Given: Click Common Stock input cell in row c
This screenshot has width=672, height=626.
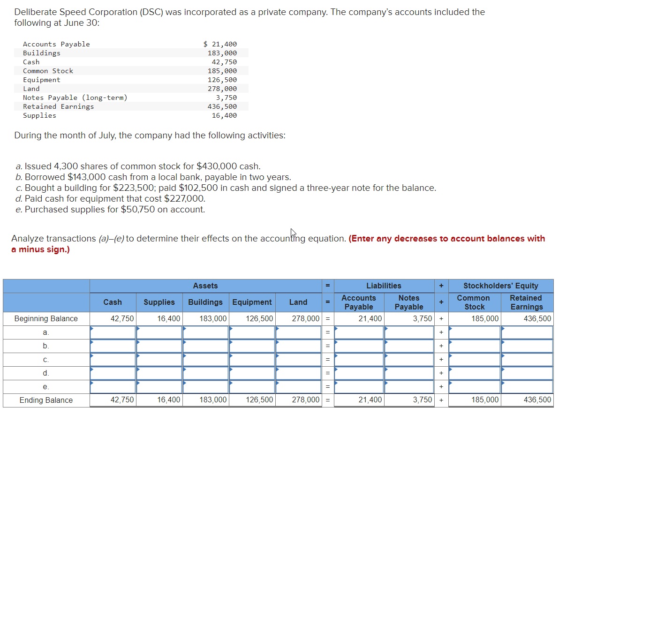Looking at the screenshot, I should coord(475,360).
